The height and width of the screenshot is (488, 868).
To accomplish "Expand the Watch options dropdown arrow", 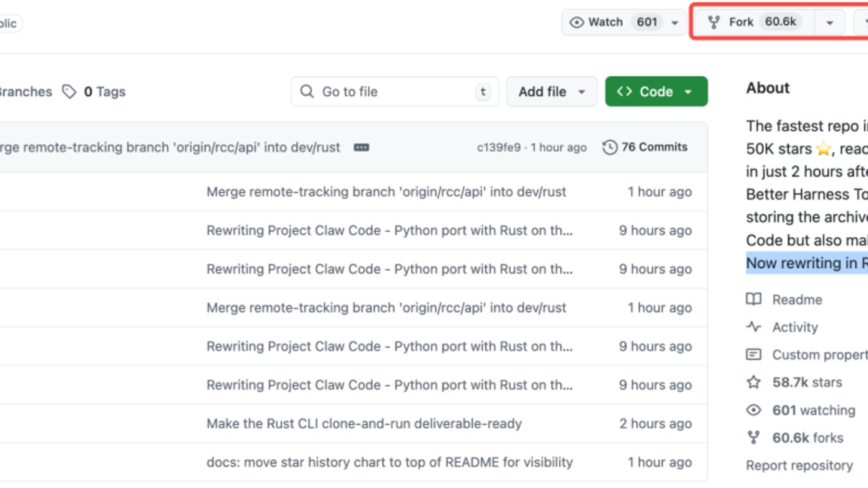I will [673, 22].
